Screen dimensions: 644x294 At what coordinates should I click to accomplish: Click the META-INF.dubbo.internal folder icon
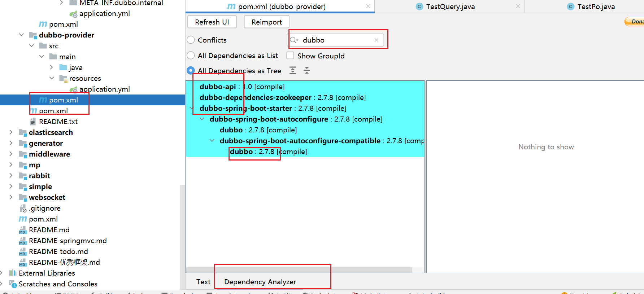point(73,3)
